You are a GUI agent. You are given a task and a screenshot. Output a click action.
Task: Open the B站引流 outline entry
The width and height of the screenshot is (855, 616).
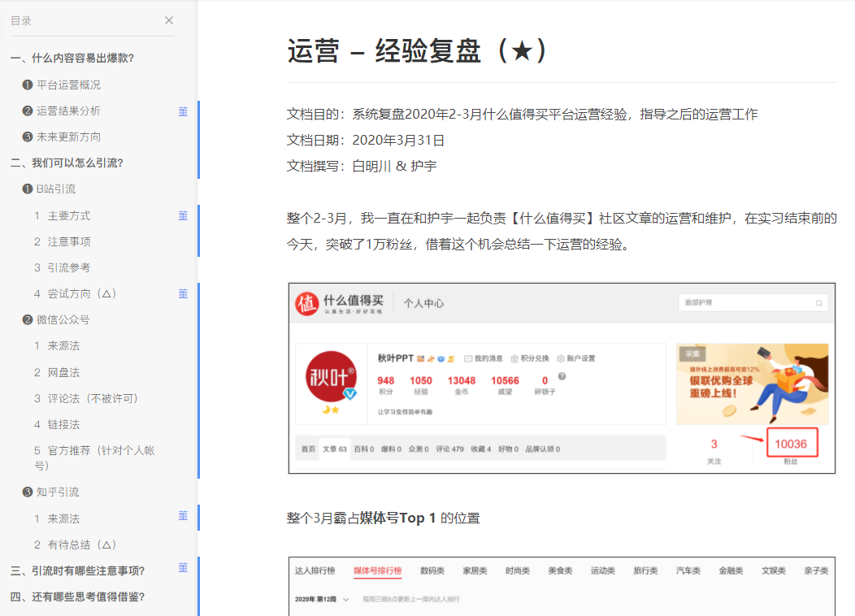49,189
